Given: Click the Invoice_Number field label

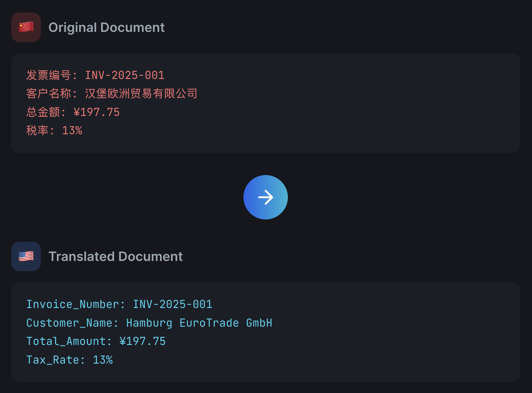Looking at the screenshot, I should pyautogui.click(x=73, y=304).
